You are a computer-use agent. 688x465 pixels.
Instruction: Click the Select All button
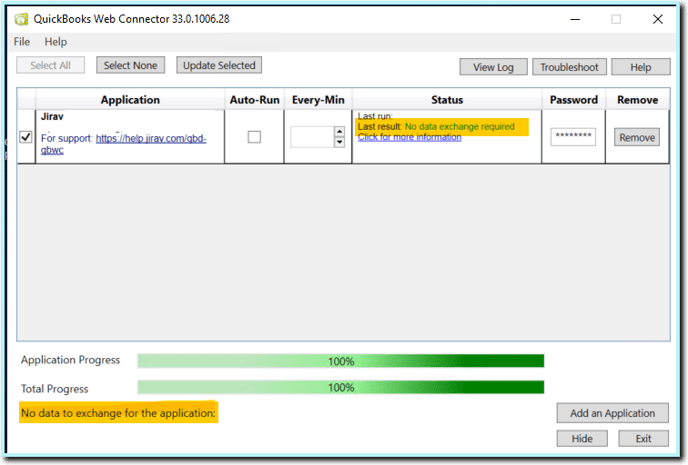point(50,65)
